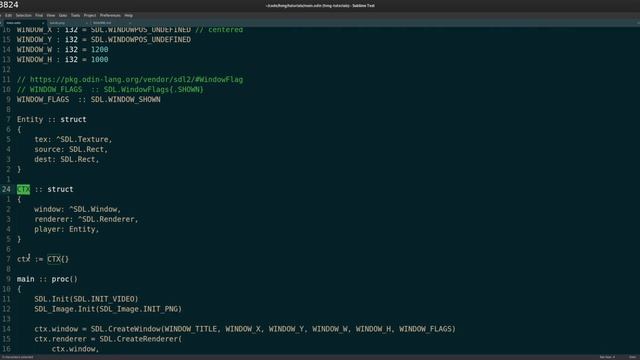
Task: Click WINDOW_FLAGS argument in CreateWindow call
Action: (425, 329)
